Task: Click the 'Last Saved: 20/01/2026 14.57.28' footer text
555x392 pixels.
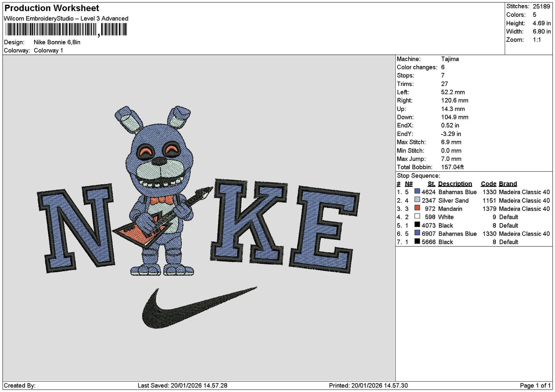Action: 182,385
